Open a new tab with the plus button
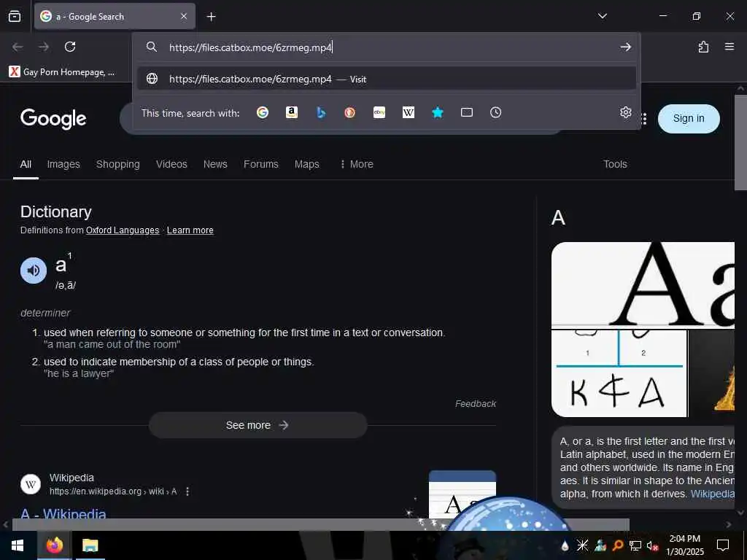Viewport: 747px width, 560px height. click(x=211, y=17)
